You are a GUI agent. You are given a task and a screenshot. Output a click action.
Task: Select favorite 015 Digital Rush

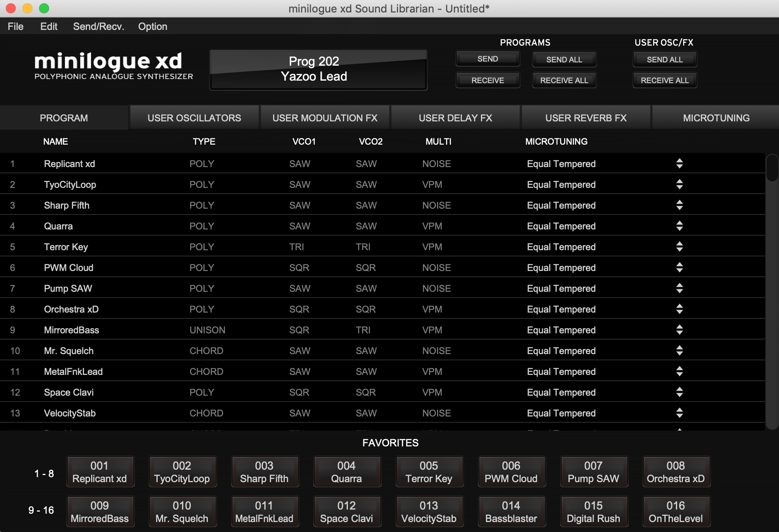pyautogui.click(x=594, y=512)
